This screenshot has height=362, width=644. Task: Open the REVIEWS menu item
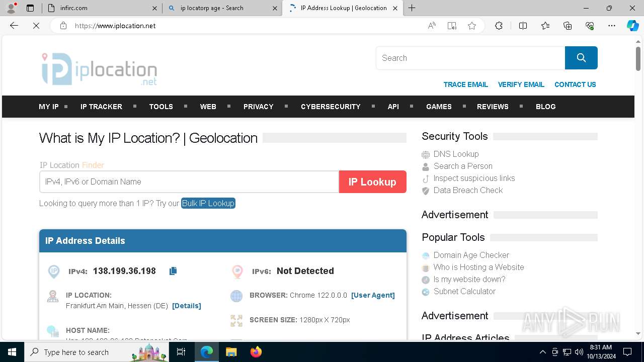pos(493,107)
